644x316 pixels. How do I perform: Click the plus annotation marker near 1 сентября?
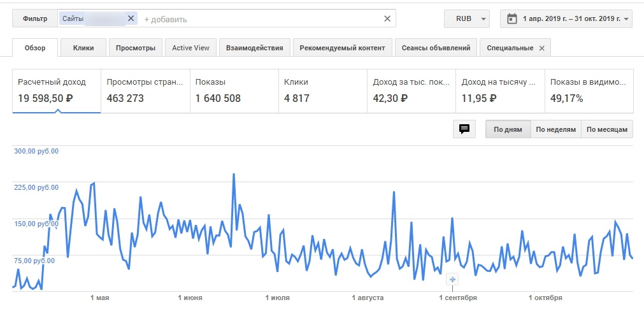[x=452, y=280]
